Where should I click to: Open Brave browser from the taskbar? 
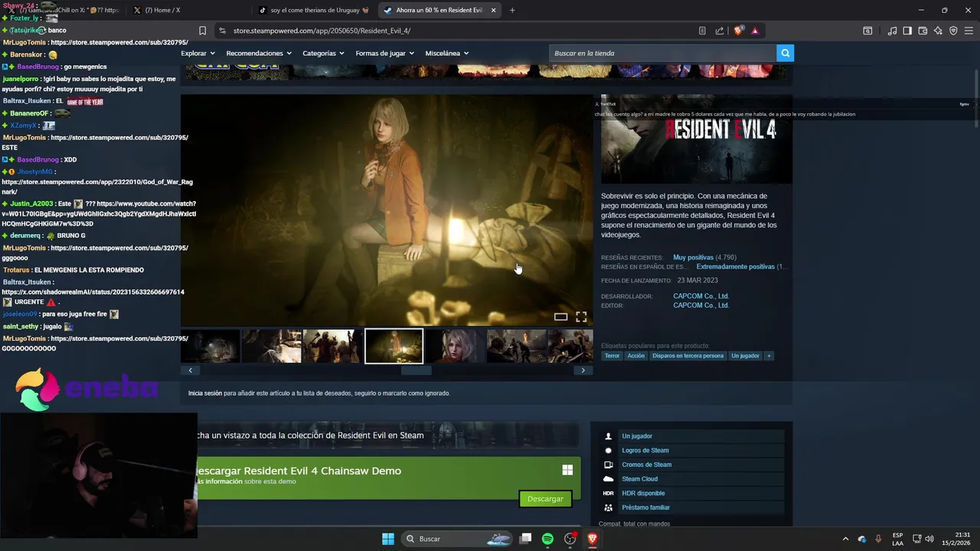[x=593, y=539]
